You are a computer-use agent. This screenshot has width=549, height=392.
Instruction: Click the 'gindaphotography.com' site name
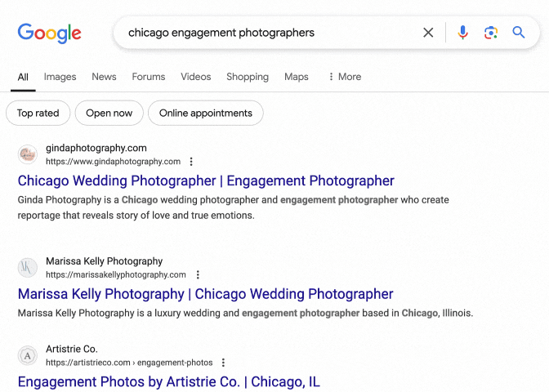(96, 148)
